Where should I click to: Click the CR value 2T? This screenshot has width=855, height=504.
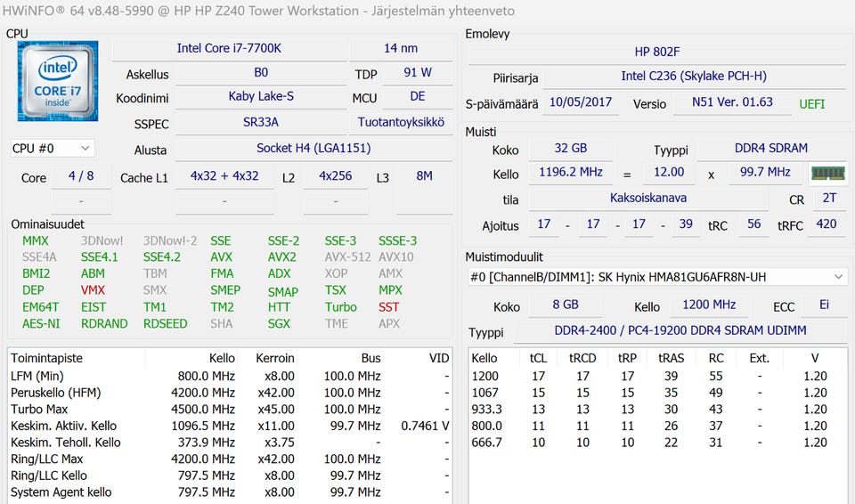[829, 199]
